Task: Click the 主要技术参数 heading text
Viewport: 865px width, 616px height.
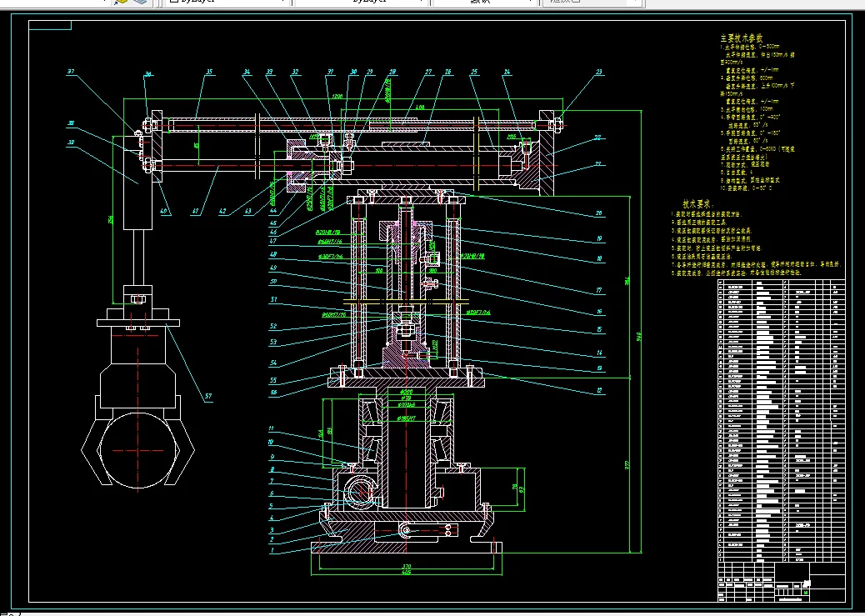Action: click(x=742, y=38)
